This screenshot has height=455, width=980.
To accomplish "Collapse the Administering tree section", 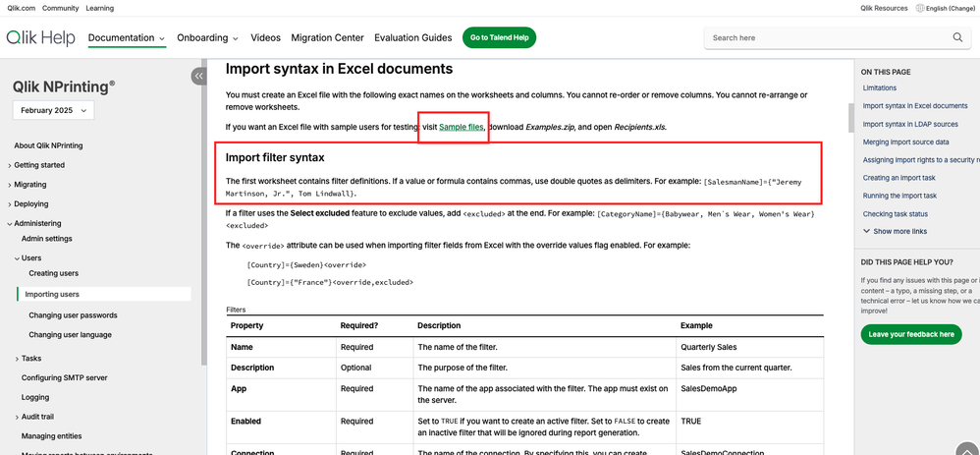I will (x=10, y=223).
